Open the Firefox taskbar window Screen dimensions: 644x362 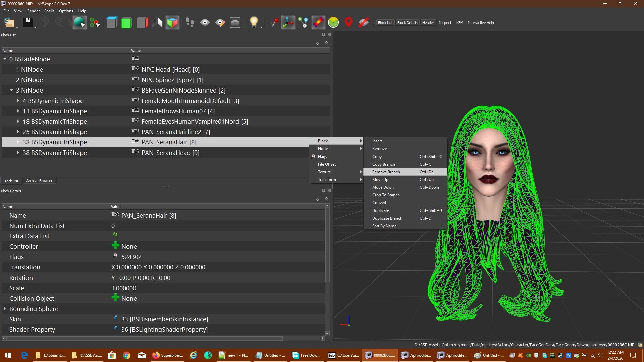pyautogui.click(x=168, y=355)
